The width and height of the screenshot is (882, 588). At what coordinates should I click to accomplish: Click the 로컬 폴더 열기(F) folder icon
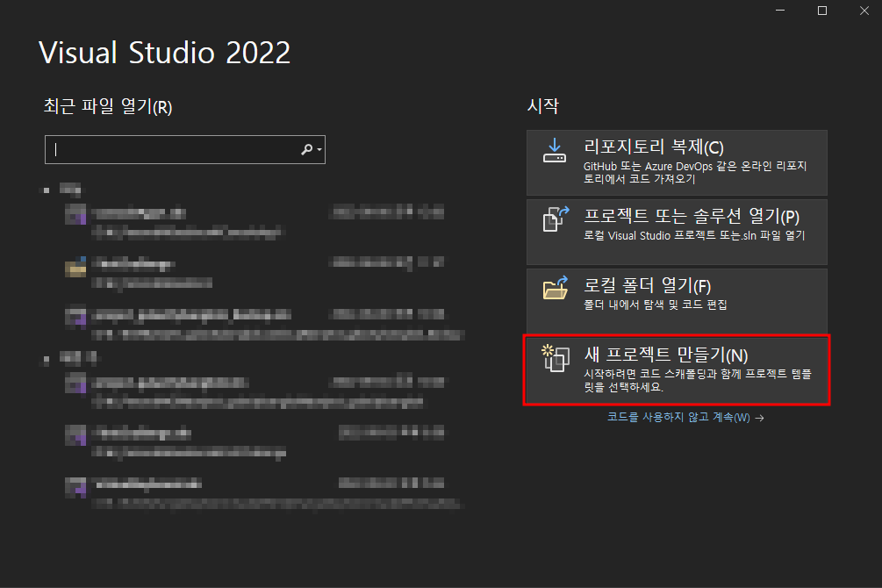click(556, 288)
